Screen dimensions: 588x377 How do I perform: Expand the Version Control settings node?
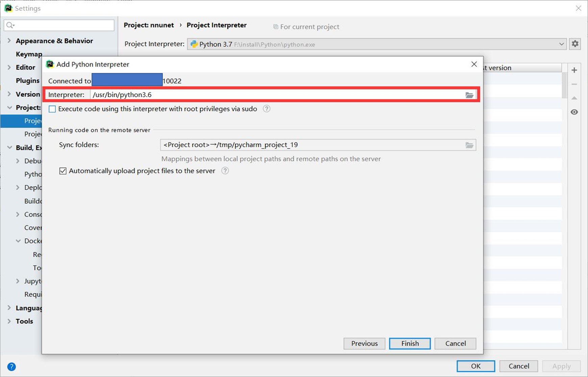click(x=9, y=94)
